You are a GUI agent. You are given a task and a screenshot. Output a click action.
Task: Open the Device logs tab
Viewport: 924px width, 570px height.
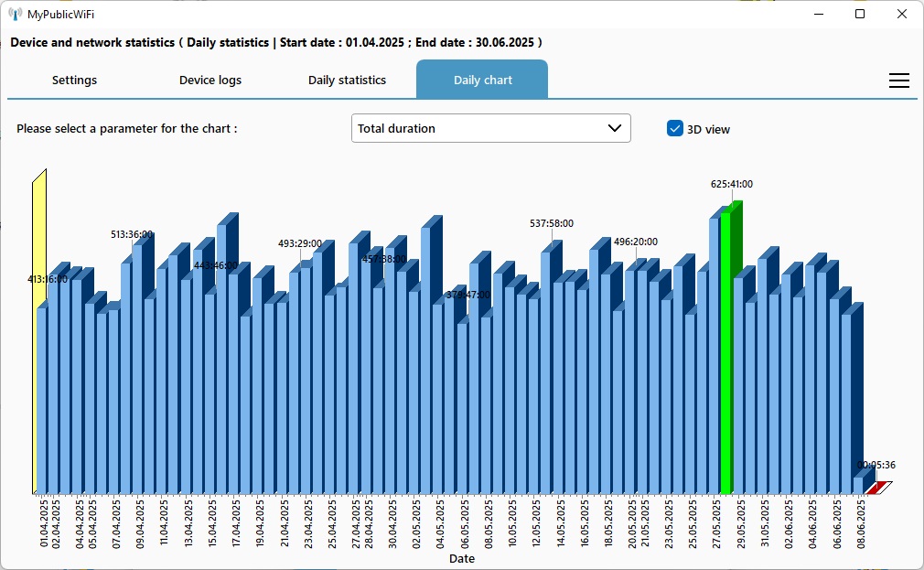[210, 81]
